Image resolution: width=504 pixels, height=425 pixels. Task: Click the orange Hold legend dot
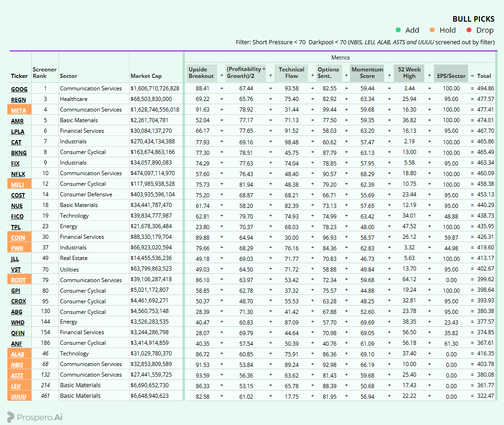click(x=432, y=30)
